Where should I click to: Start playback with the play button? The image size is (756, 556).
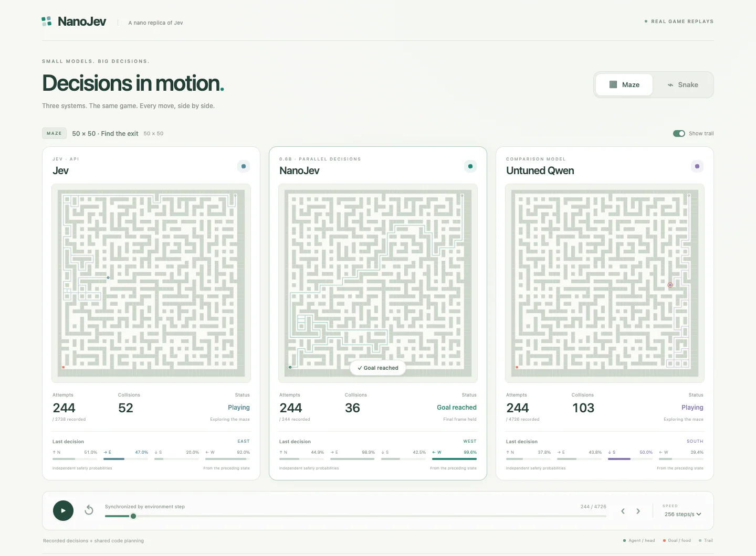point(63,510)
